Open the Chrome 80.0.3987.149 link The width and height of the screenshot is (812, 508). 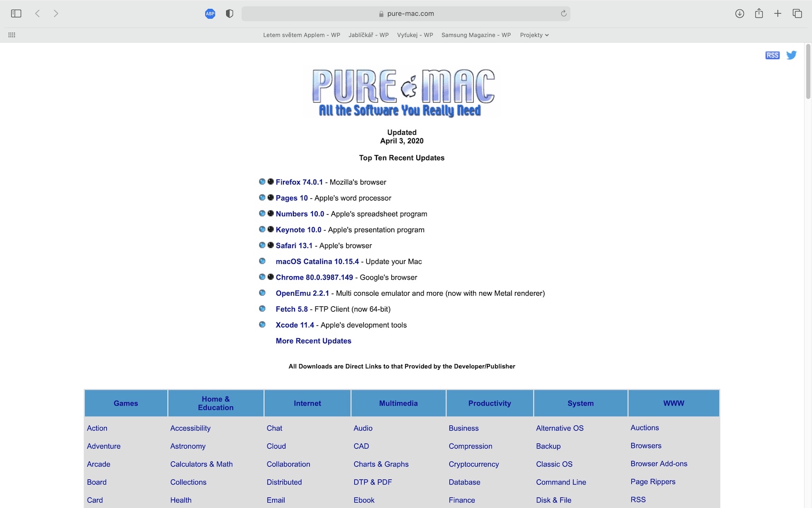[315, 277]
